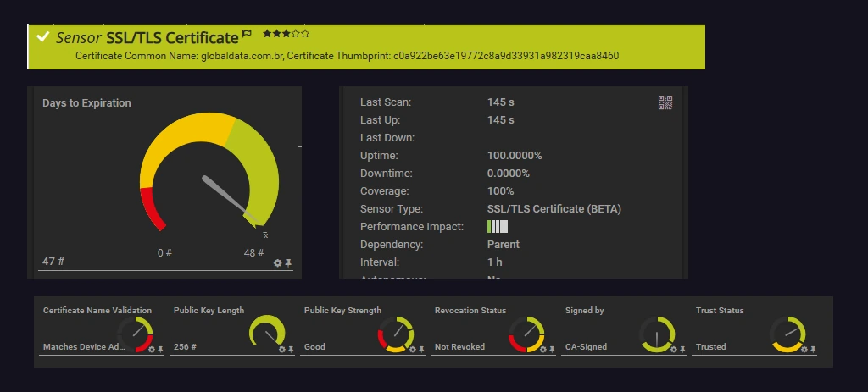Screen dimensions: 868x392
Task: Click the Revocation Status channel label
Action: (x=470, y=311)
